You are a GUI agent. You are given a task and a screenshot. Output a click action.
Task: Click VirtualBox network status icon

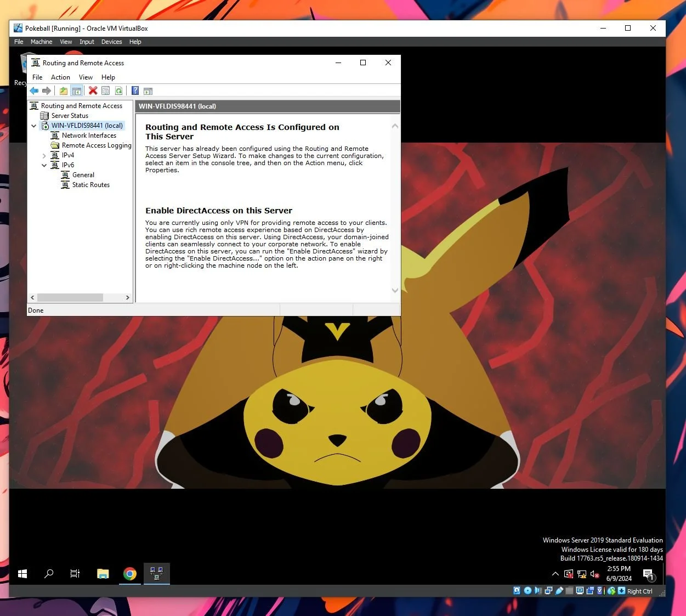tap(549, 591)
